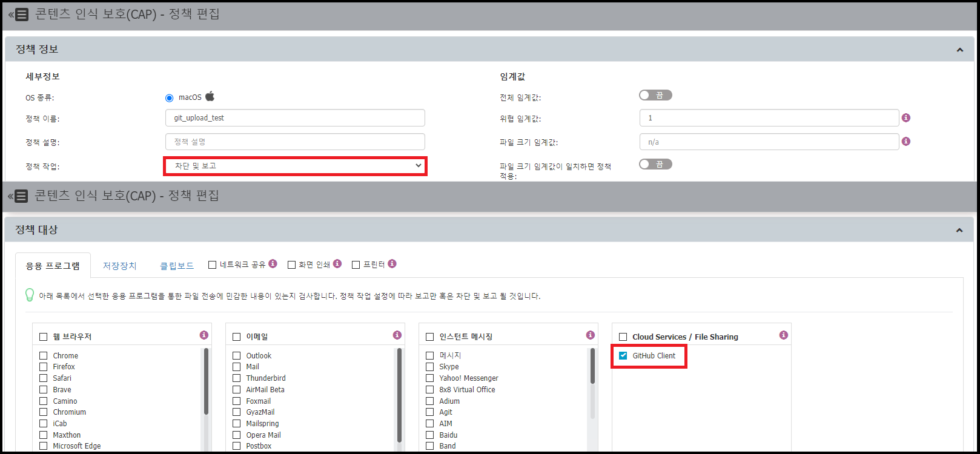980x454 pixels.
Task: Enable the 전체 임계값 toggle
Action: pyautogui.click(x=655, y=96)
